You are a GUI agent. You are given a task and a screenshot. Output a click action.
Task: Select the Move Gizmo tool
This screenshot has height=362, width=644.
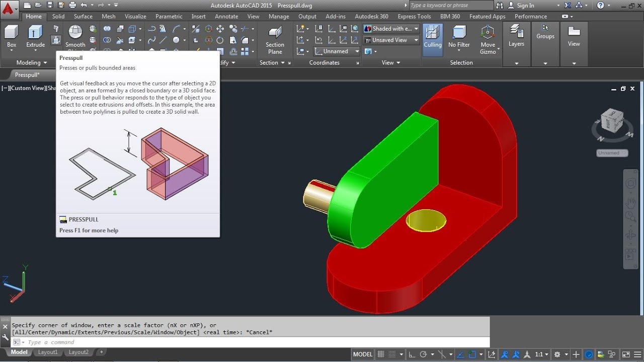click(488, 39)
